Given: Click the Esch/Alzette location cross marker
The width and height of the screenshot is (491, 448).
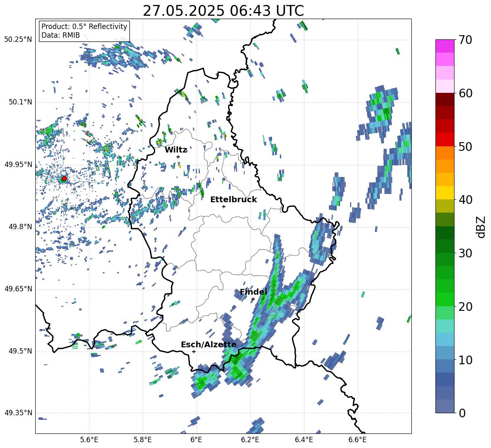Looking at the screenshot, I should (x=194, y=351).
